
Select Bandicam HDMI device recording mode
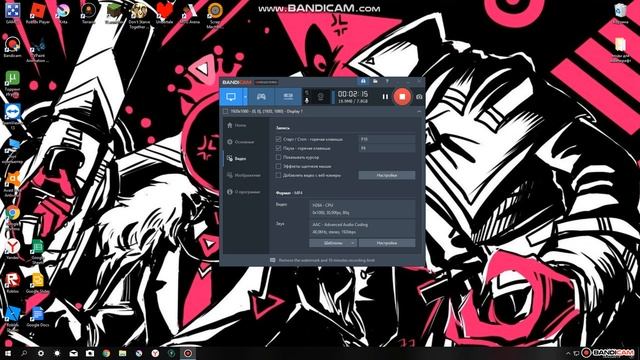[x=288, y=97]
